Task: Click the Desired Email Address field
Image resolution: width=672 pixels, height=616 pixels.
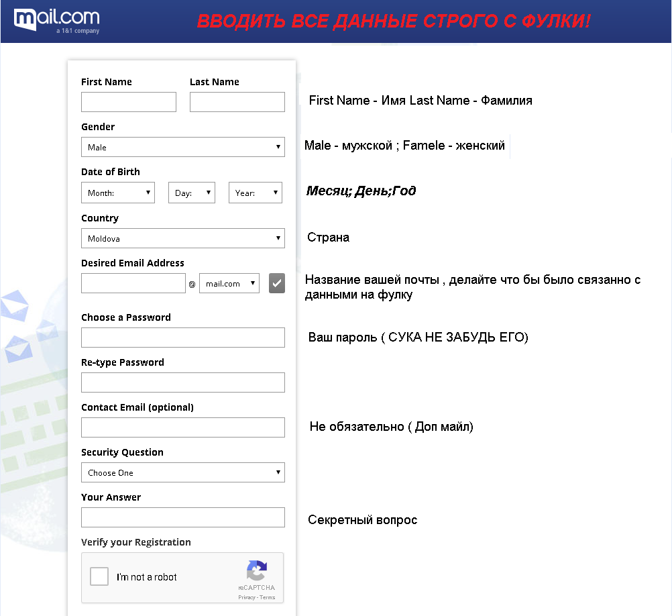Action: 133,283
